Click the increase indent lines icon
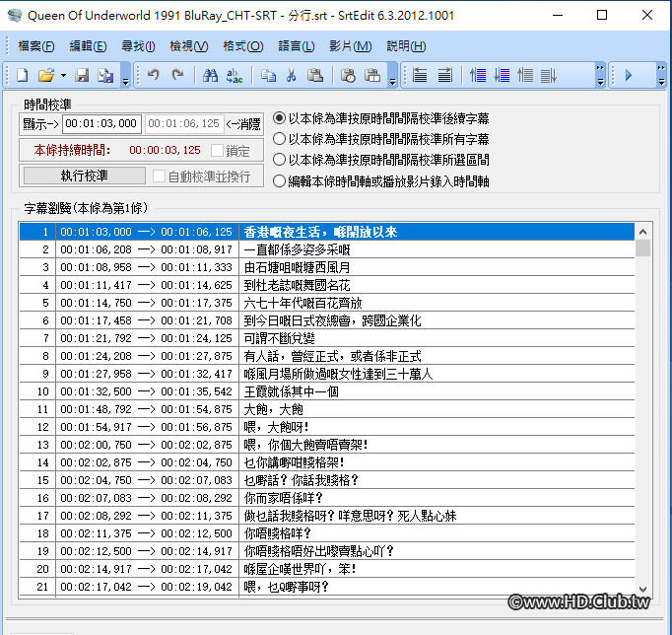672x635 pixels. point(444,76)
